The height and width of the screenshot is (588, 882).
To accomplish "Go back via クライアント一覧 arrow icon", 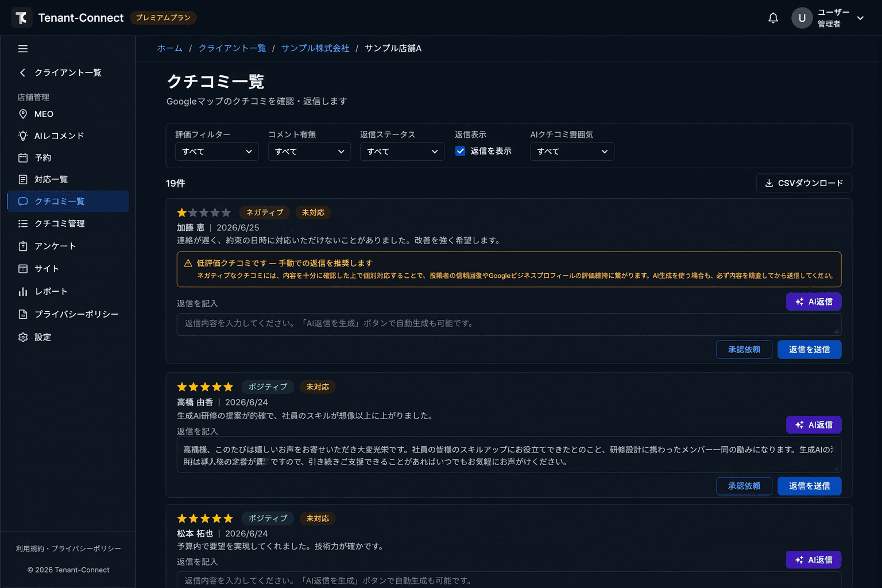I will tap(23, 73).
